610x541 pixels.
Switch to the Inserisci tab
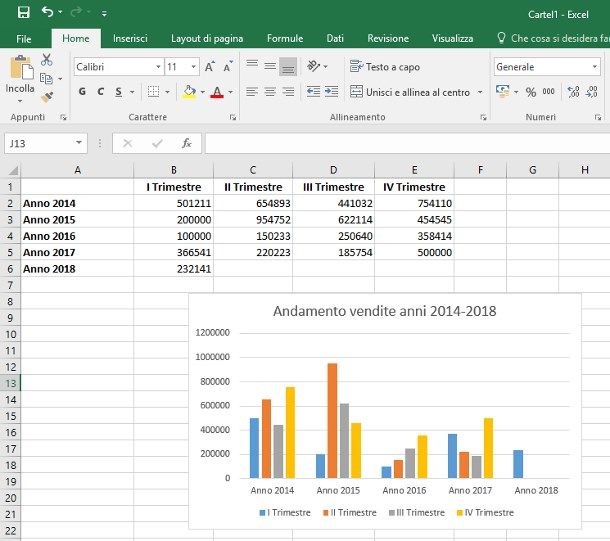point(130,38)
